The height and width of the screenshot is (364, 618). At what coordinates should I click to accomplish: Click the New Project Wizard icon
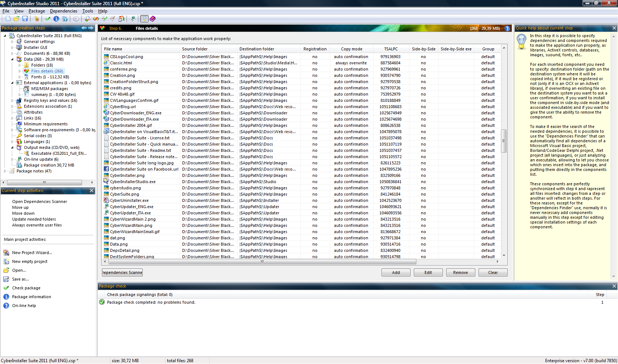tap(6, 253)
